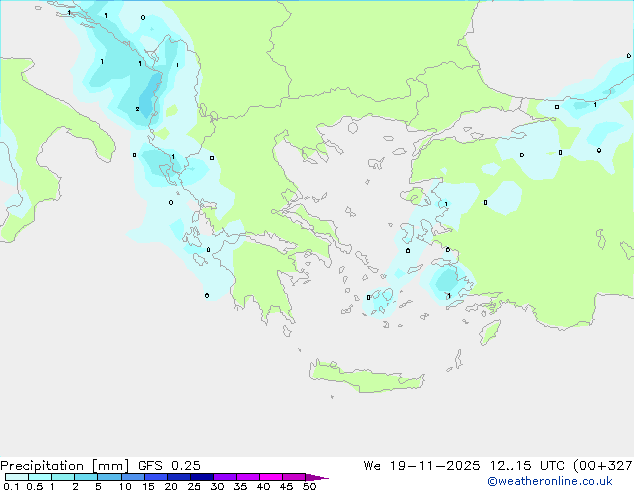Click the weekday abbreviation "We"
634x490 pixels.
point(372,466)
